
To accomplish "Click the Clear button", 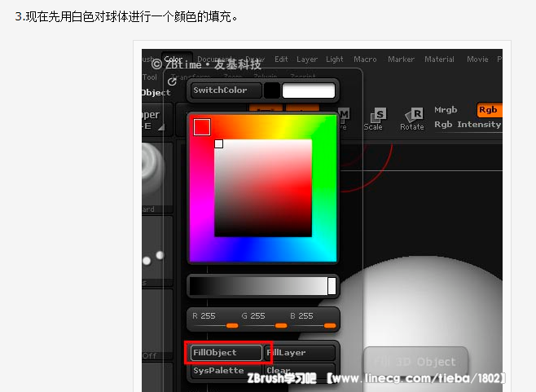I will tap(300, 371).
